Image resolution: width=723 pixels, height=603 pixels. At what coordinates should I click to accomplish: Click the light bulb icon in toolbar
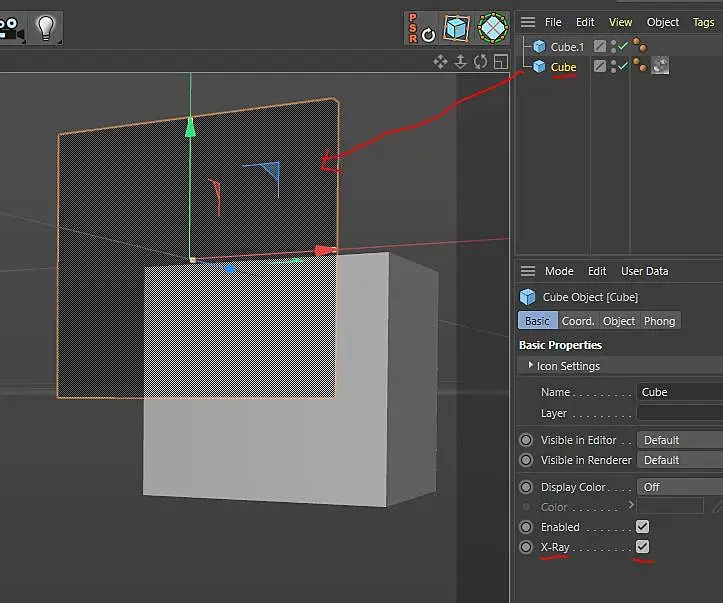pos(46,29)
